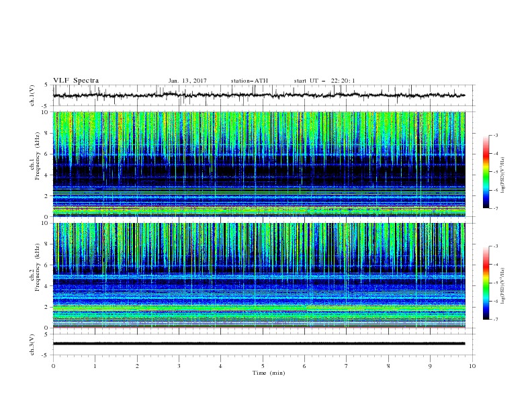Click the ch.2 spectrogram color bar
The height and width of the screenshot is (411, 532).
[486, 283]
